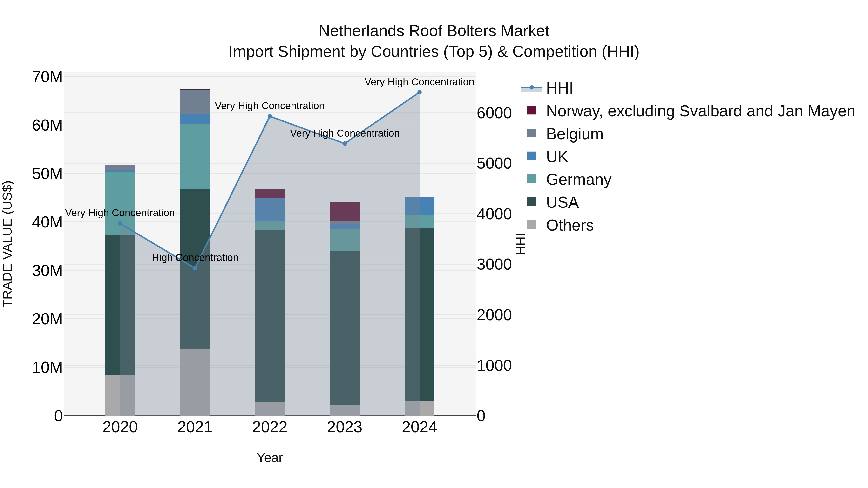Click the 'Very High Concentration' label near 2023

pyautogui.click(x=345, y=133)
